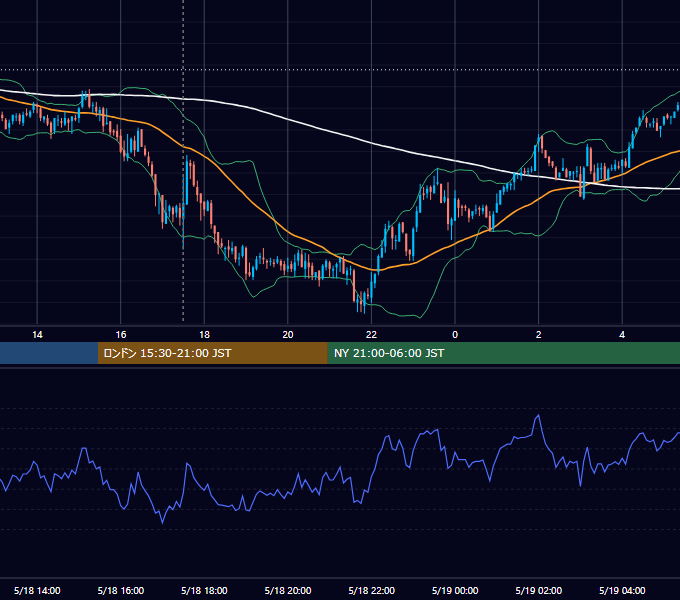680x600 pixels.
Task: Click the 5/19 04:00 date label
Action: tap(622, 590)
